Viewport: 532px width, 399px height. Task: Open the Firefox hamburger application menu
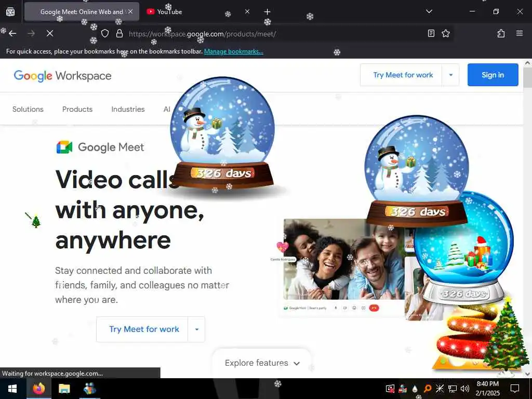click(x=519, y=33)
